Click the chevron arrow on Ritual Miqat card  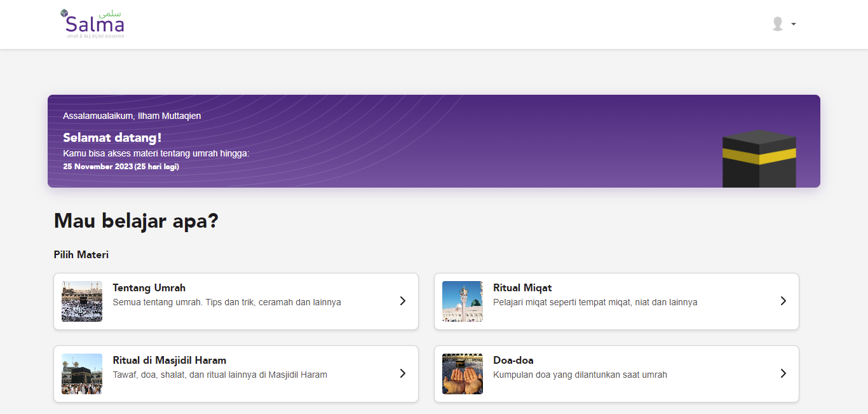click(x=783, y=301)
